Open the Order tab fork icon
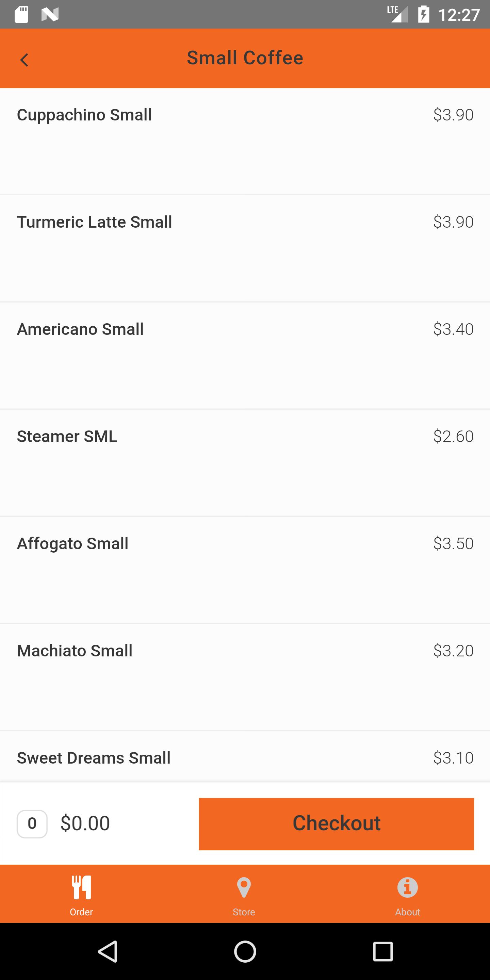The image size is (490, 980). pos(81,887)
